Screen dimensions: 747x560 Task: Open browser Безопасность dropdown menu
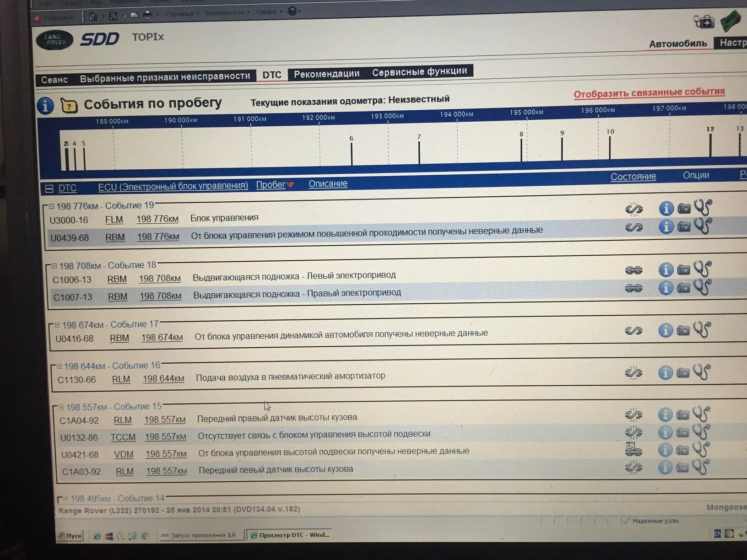(x=227, y=13)
